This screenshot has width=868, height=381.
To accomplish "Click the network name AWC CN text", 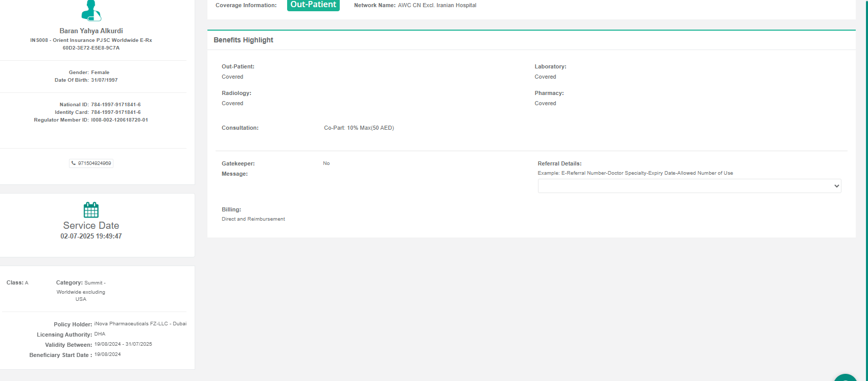I will click(x=437, y=5).
